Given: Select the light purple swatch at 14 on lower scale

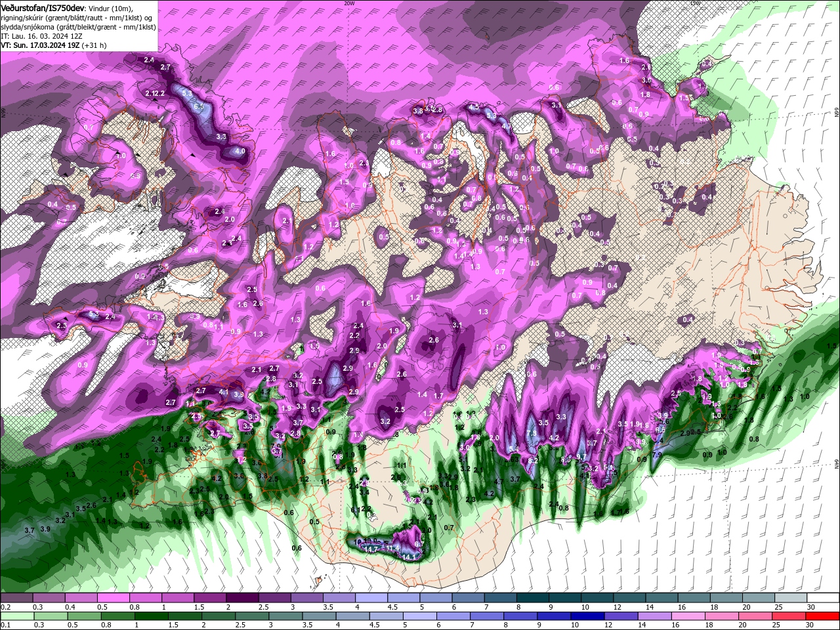Looking at the screenshot, I should (655, 616).
